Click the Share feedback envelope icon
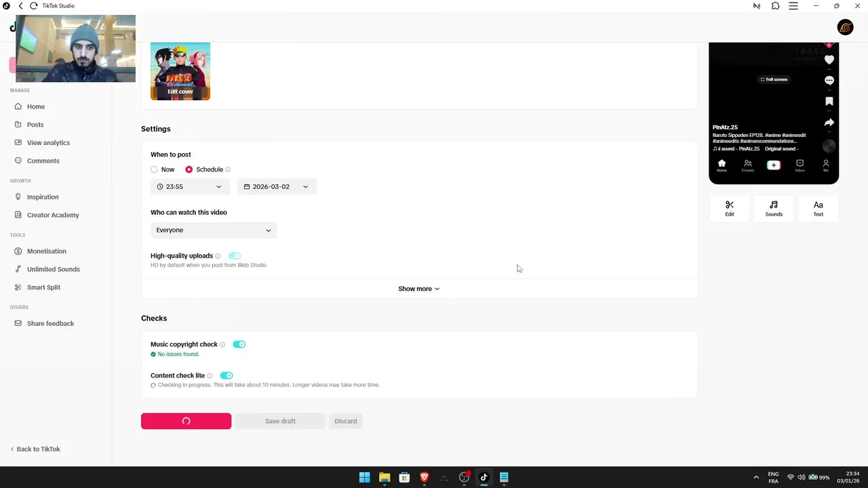This screenshot has width=868, height=488. pos(18,323)
